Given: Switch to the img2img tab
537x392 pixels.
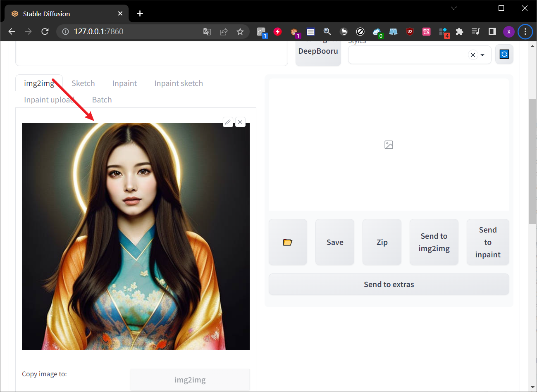Looking at the screenshot, I should 39,83.
